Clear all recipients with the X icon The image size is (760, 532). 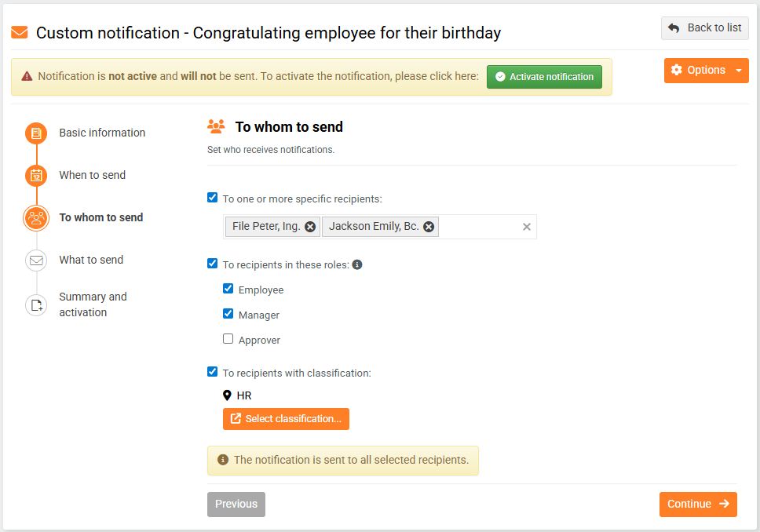(527, 227)
